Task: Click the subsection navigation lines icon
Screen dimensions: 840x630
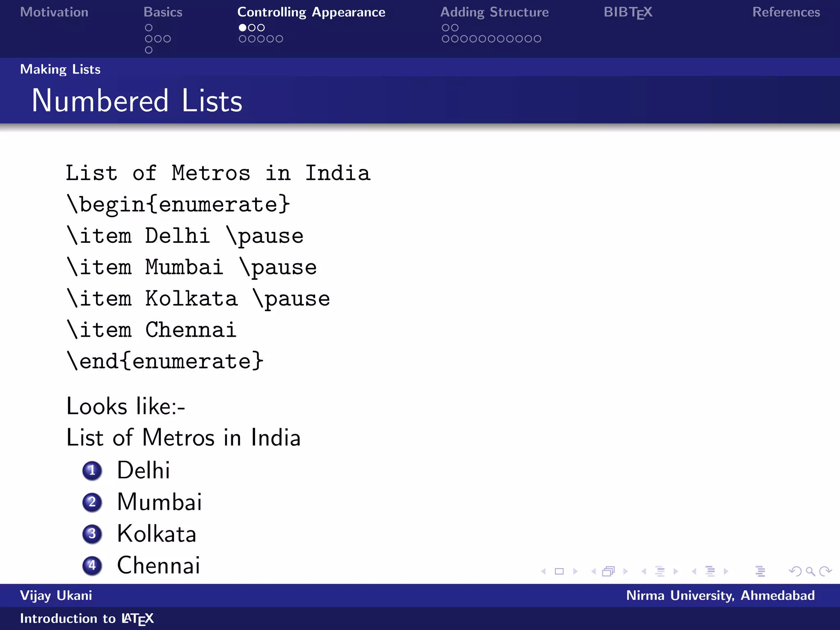Action: point(660,571)
